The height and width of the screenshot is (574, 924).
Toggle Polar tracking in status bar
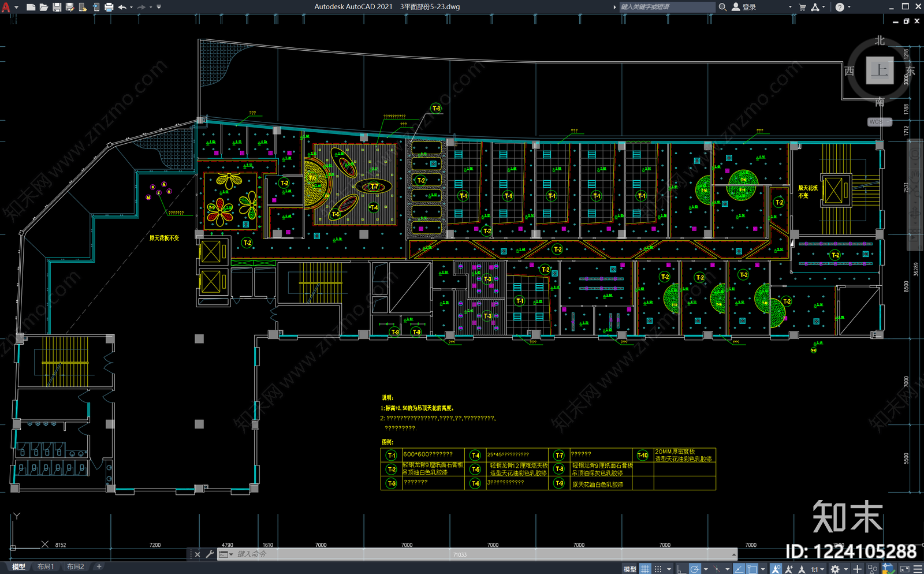coord(695,569)
